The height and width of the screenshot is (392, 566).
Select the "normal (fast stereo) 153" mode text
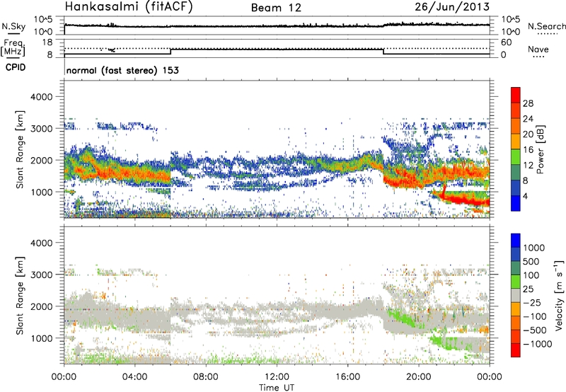click(x=122, y=70)
